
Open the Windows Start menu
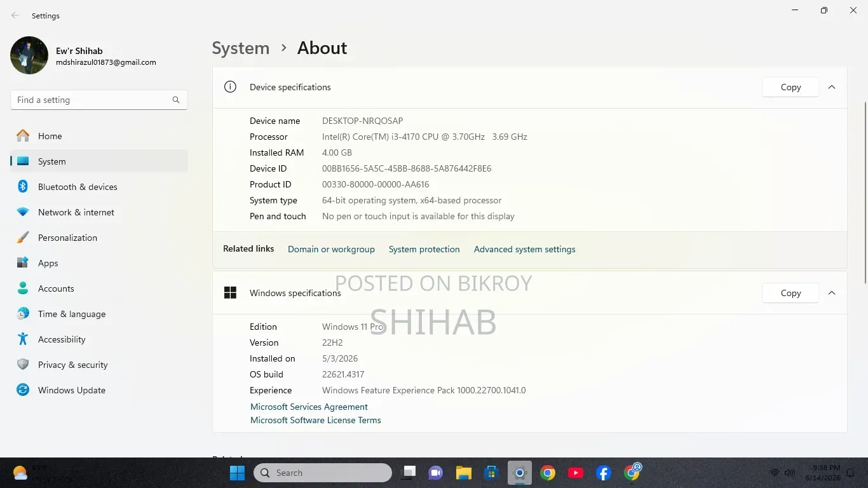pyautogui.click(x=237, y=473)
